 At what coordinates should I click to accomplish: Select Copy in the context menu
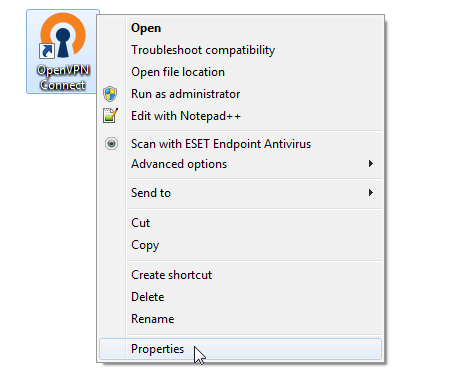pos(145,245)
